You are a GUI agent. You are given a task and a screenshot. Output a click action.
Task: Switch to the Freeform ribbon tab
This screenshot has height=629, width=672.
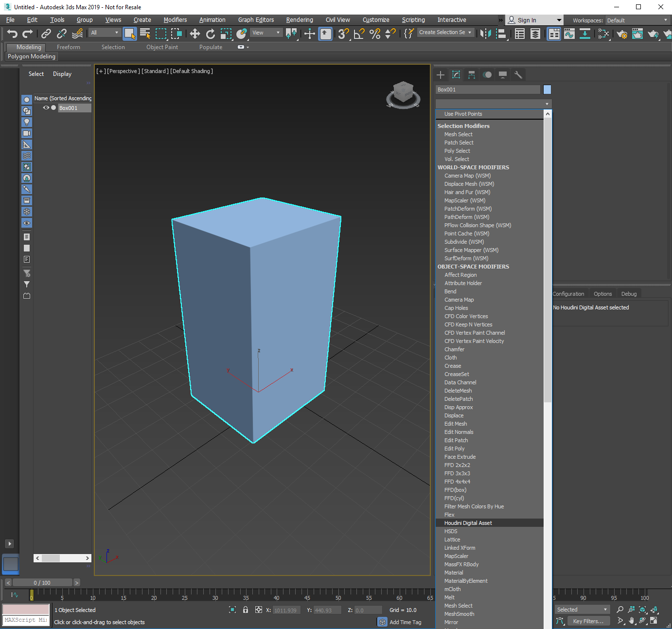(x=68, y=47)
